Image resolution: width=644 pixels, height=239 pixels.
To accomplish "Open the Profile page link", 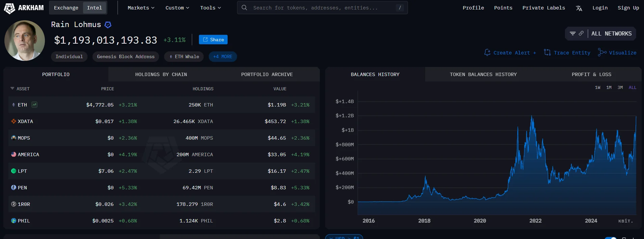I will coord(473,8).
